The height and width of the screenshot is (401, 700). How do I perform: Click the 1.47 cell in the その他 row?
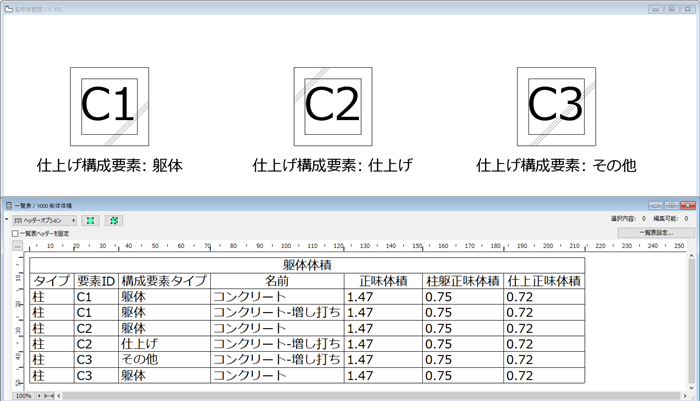[x=383, y=359]
